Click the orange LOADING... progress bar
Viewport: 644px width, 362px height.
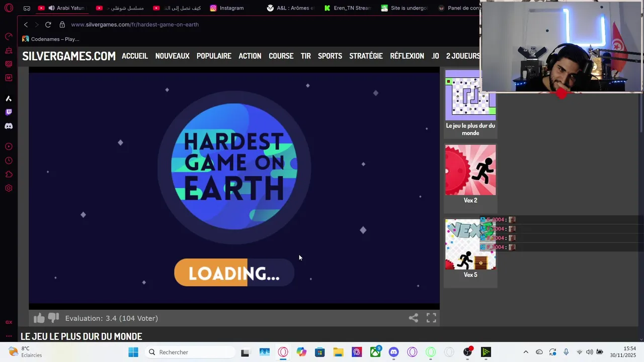pos(234,273)
